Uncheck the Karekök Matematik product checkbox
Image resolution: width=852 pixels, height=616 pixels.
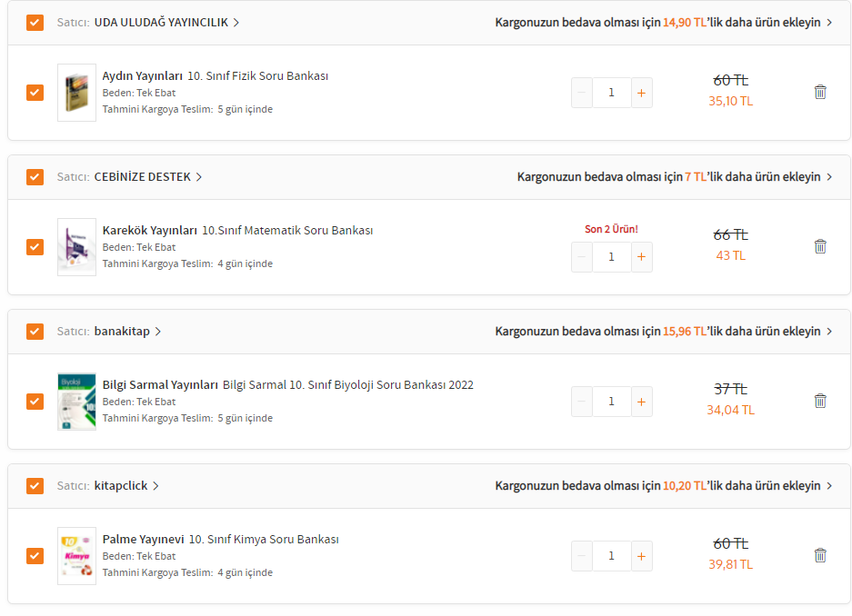[x=35, y=247]
